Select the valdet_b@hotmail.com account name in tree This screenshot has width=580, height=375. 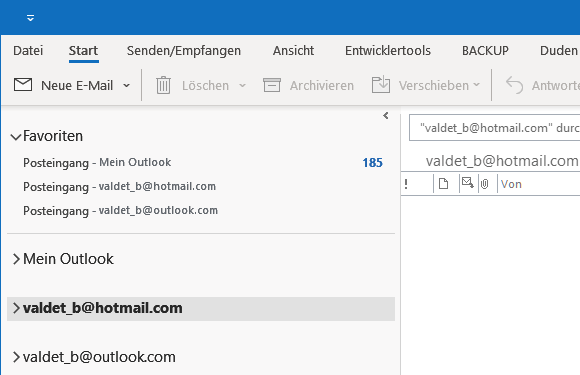tap(102, 308)
